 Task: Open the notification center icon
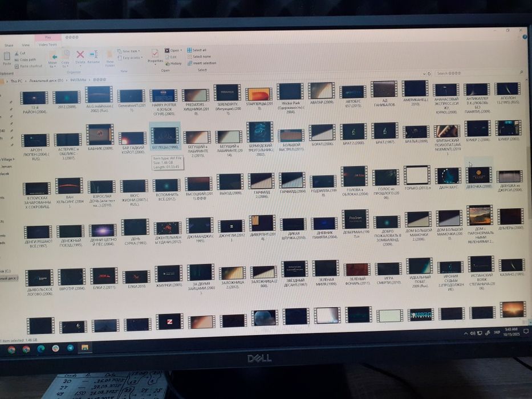[526, 331]
